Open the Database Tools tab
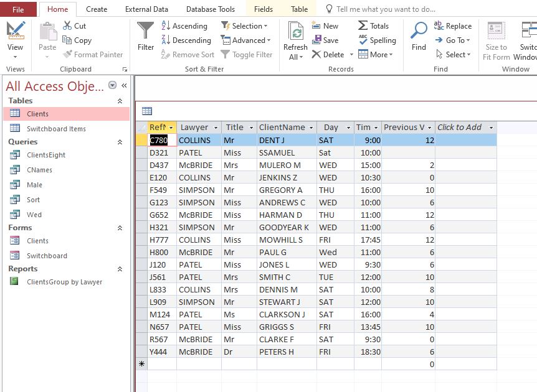This screenshot has width=537, height=392. point(211,9)
